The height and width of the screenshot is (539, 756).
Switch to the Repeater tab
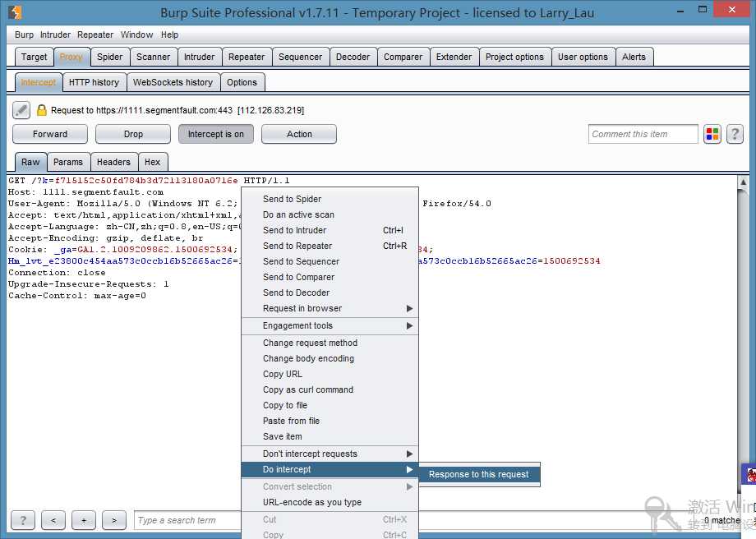point(247,57)
